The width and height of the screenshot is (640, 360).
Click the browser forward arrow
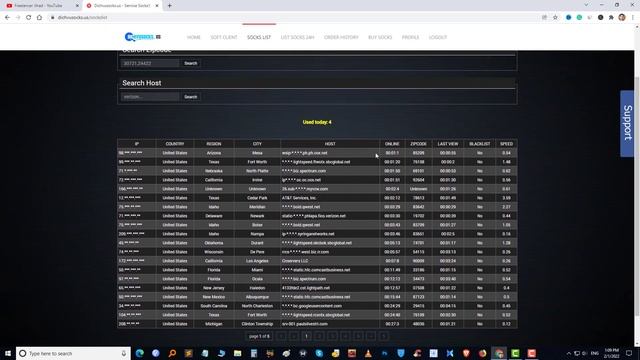[18, 18]
